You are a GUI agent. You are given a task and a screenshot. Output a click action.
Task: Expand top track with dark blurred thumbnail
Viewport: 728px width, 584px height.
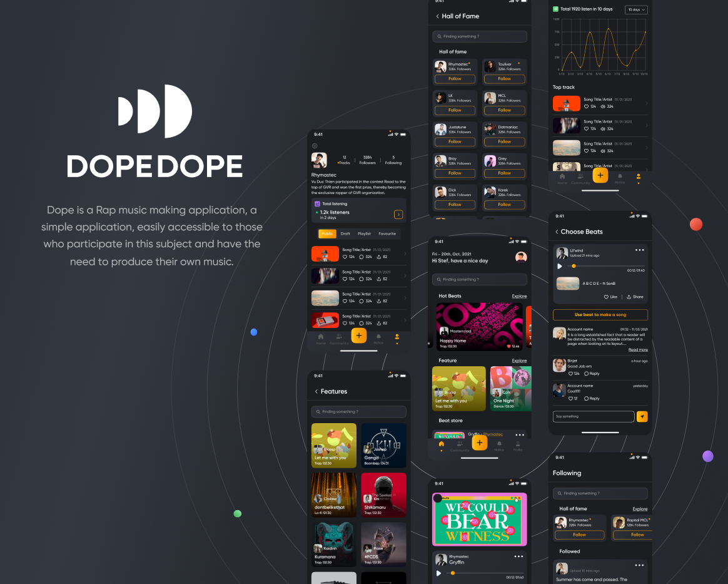click(646, 125)
